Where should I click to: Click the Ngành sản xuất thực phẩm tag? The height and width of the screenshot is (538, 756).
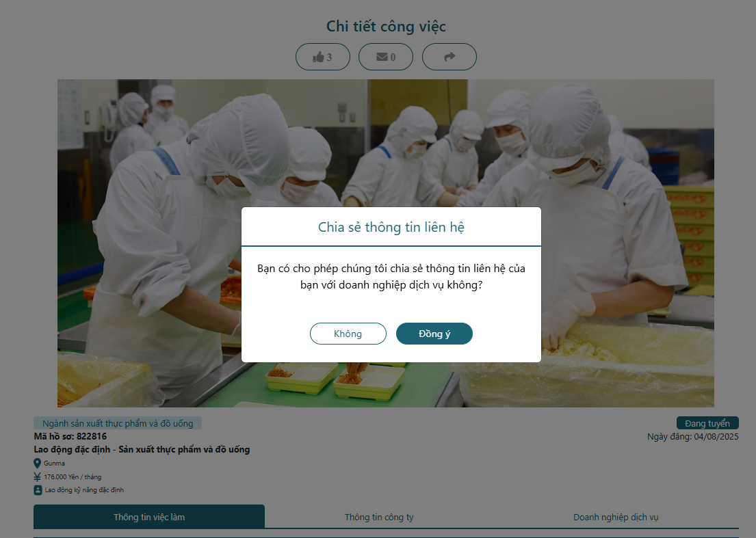(x=118, y=423)
